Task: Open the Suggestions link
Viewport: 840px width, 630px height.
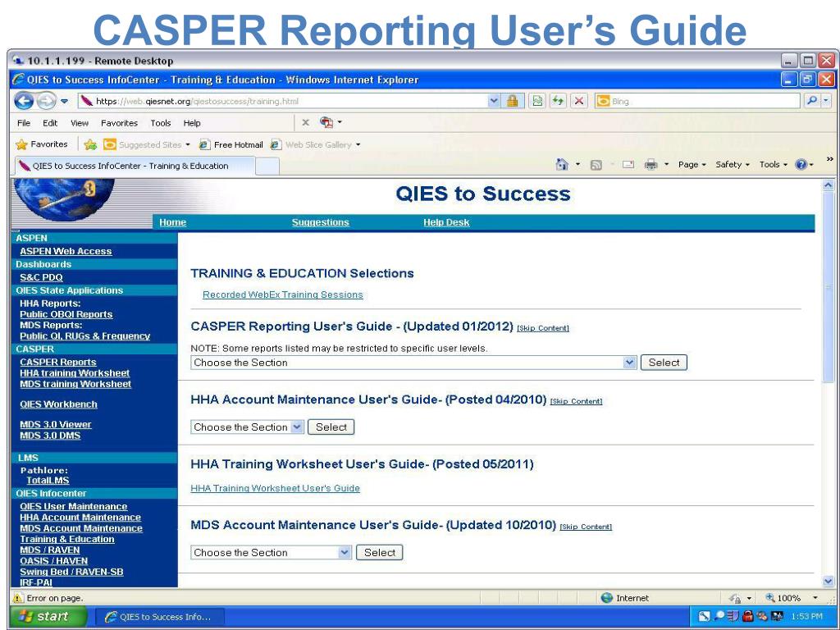Action: (321, 222)
